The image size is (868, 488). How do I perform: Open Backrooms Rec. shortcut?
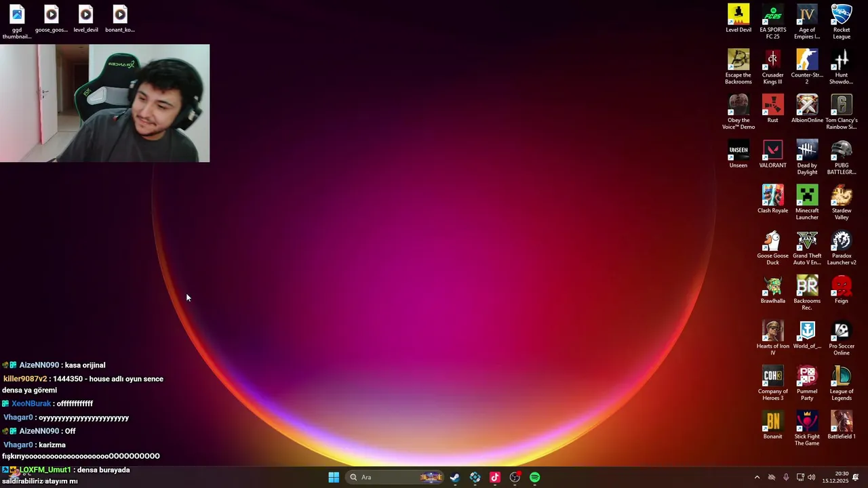coord(807,293)
